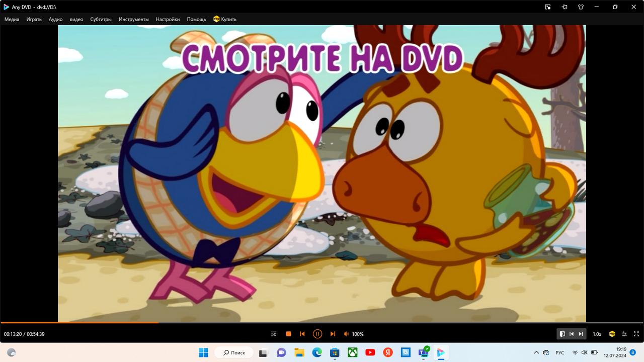Open the system volume tray icon

[x=585, y=352]
